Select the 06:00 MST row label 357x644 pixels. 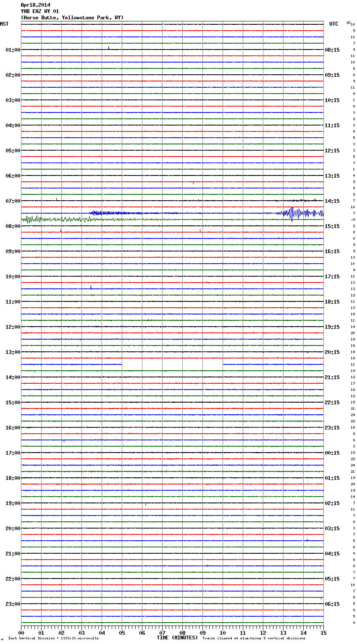coord(13,176)
